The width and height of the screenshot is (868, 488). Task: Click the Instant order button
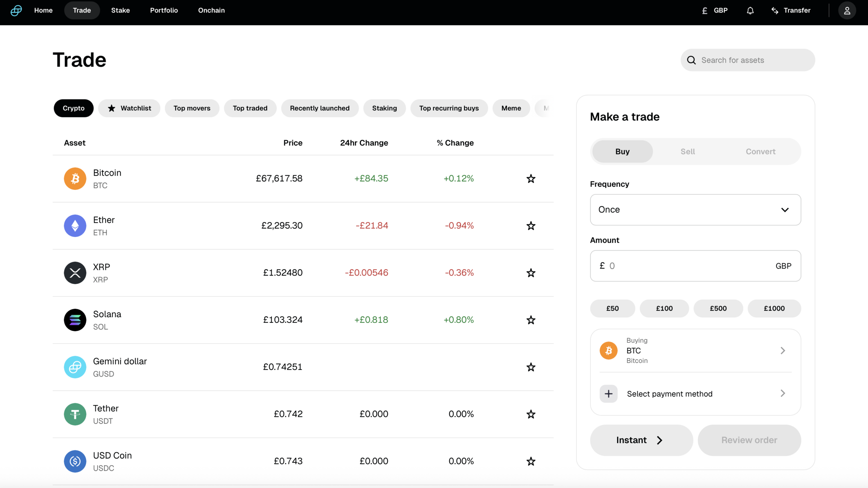tap(640, 440)
